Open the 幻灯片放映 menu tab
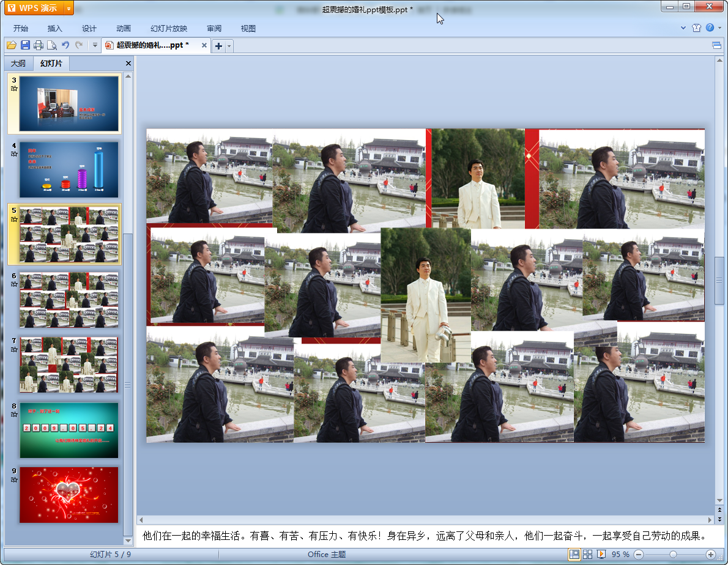The image size is (728, 565). (168, 28)
